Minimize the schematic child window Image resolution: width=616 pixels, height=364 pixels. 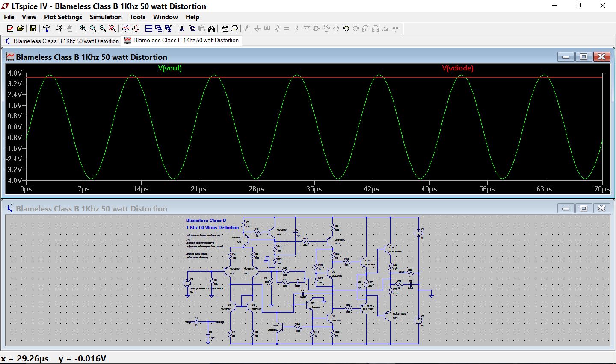click(566, 208)
